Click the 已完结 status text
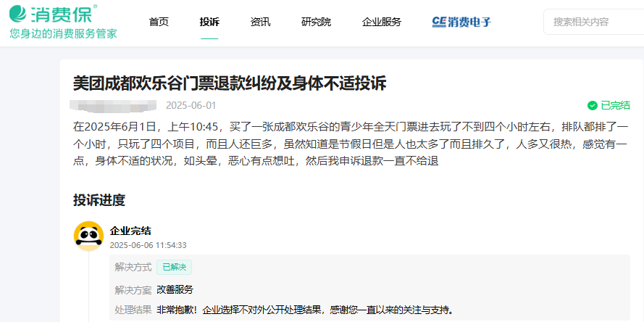This screenshot has height=322, width=644. (615, 106)
